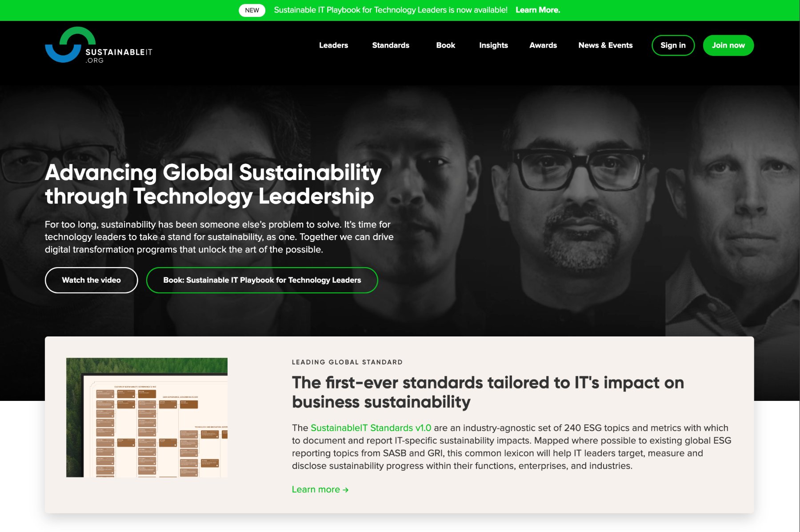This screenshot has height=532, width=800.
Task: Click the NEW badge in the banner
Action: pos(252,10)
